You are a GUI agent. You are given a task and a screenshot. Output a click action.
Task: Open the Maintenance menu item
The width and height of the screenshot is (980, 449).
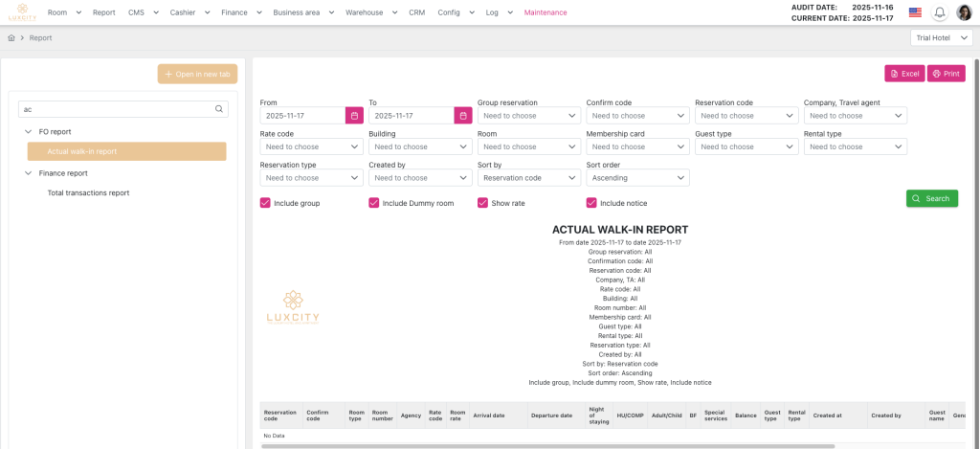546,12
